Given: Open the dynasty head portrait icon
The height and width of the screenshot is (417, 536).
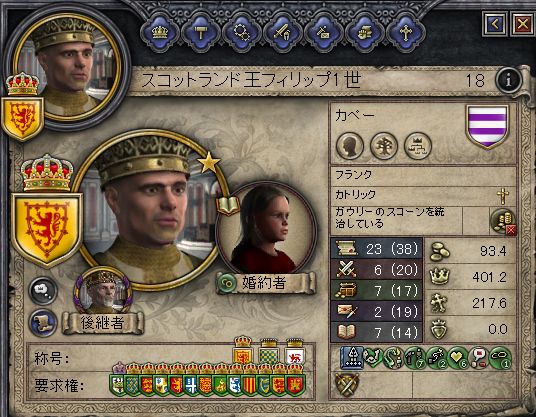Looking at the screenshot, I should (x=350, y=146).
